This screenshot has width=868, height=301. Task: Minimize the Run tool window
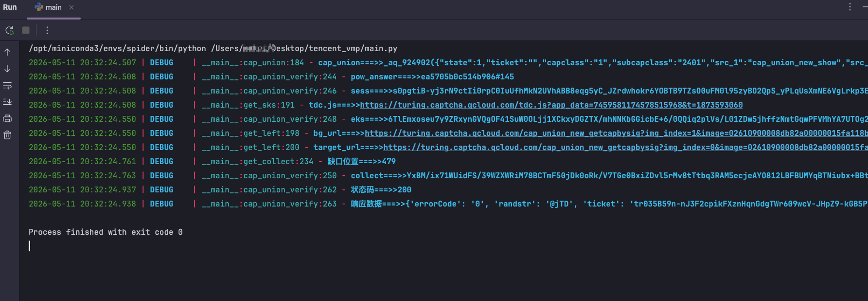(865, 7)
